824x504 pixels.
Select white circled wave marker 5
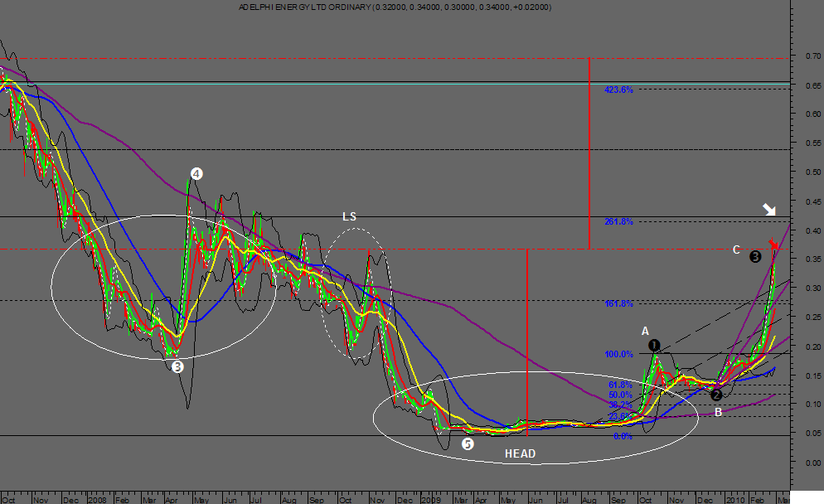pos(468,444)
